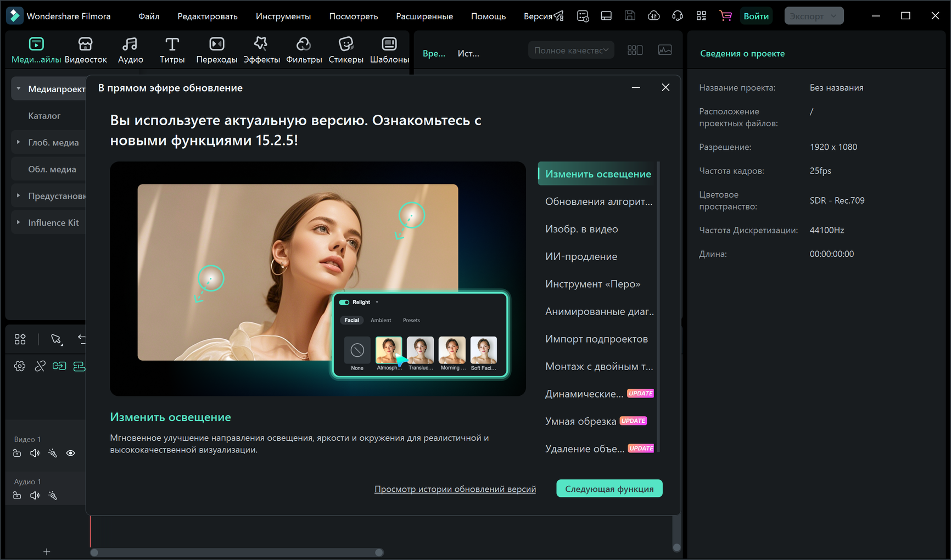
Task: Toggle visibility eye on Видео 1 track
Action: tap(71, 453)
